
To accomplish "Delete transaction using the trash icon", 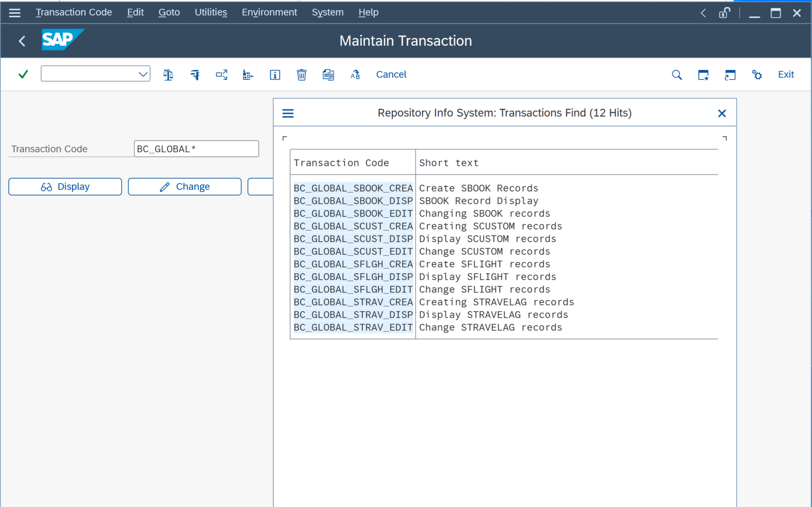I will (x=301, y=75).
